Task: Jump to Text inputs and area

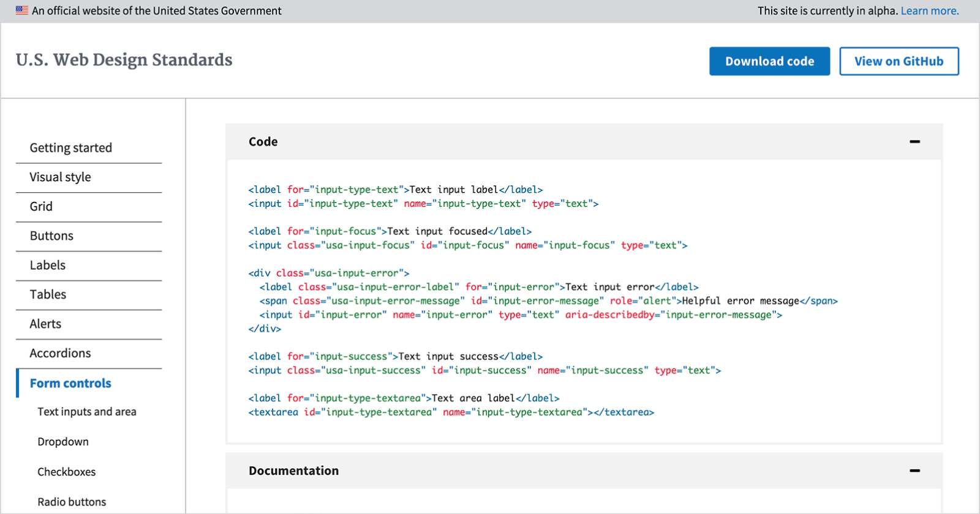Action: point(87,412)
